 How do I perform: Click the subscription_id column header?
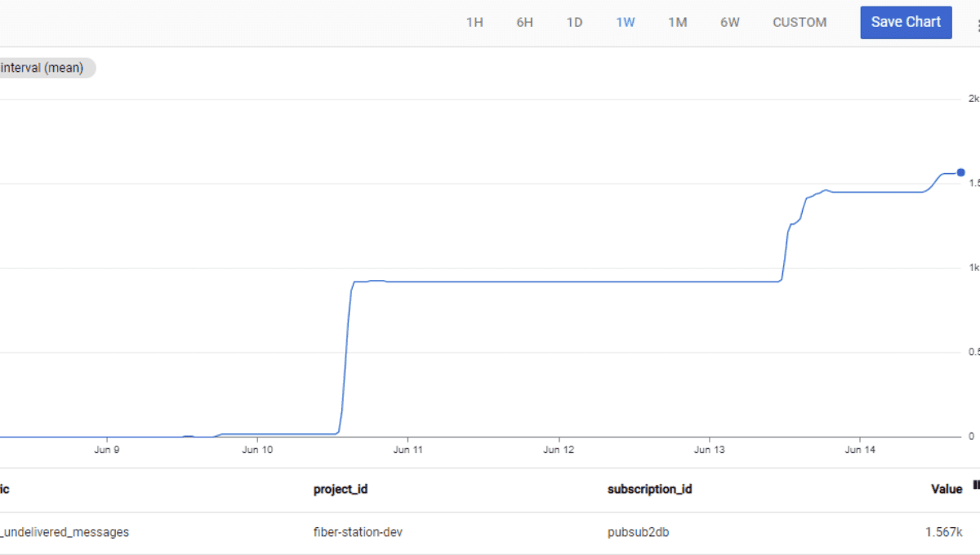pos(649,489)
